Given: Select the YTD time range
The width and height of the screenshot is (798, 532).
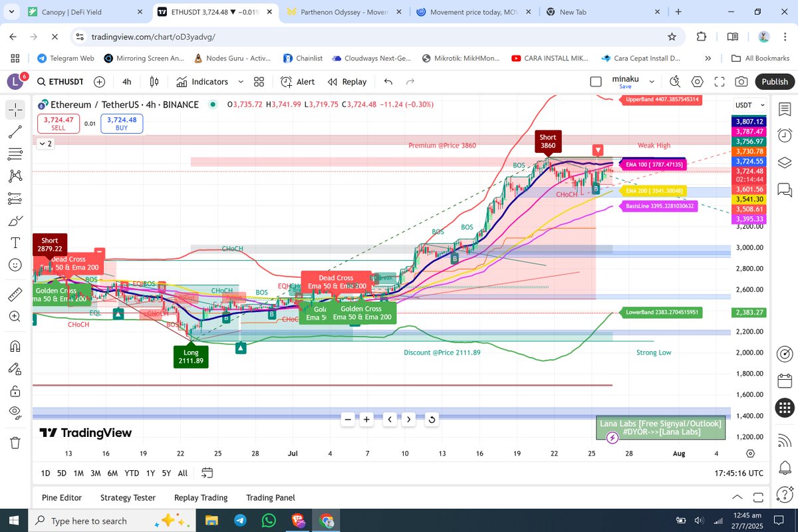Looking at the screenshot, I should click(132, 473).
